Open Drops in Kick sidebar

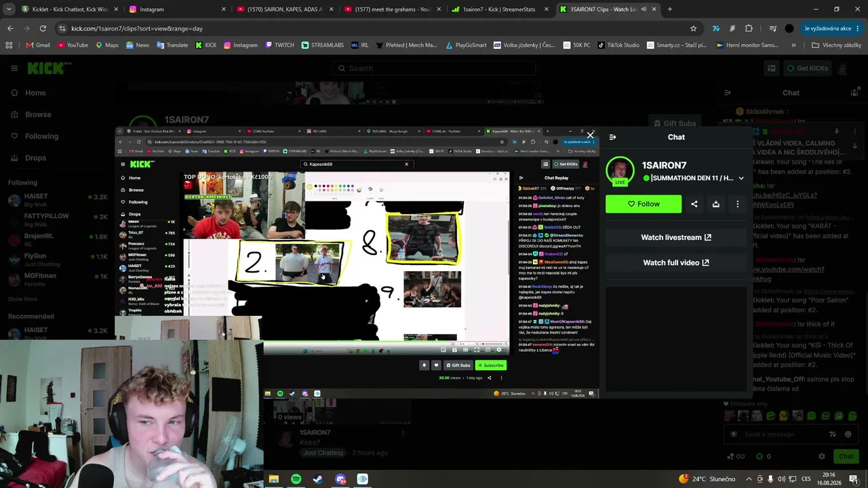pyautogui.click(x=28, y=158)
